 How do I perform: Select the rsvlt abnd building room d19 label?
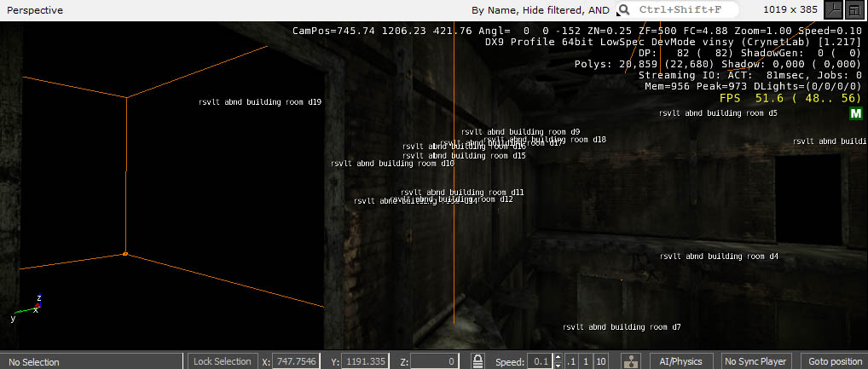click(x=260, y=101)
